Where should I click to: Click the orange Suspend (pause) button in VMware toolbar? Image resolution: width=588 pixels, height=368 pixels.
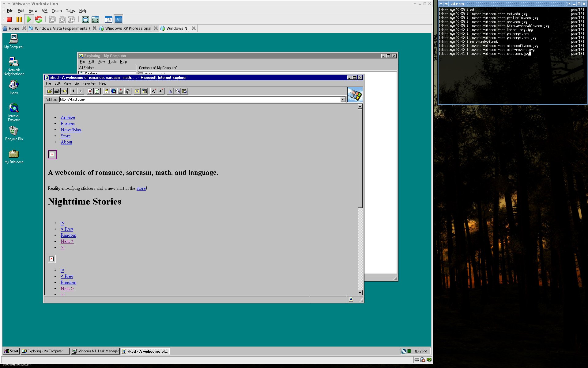[19, 20]
